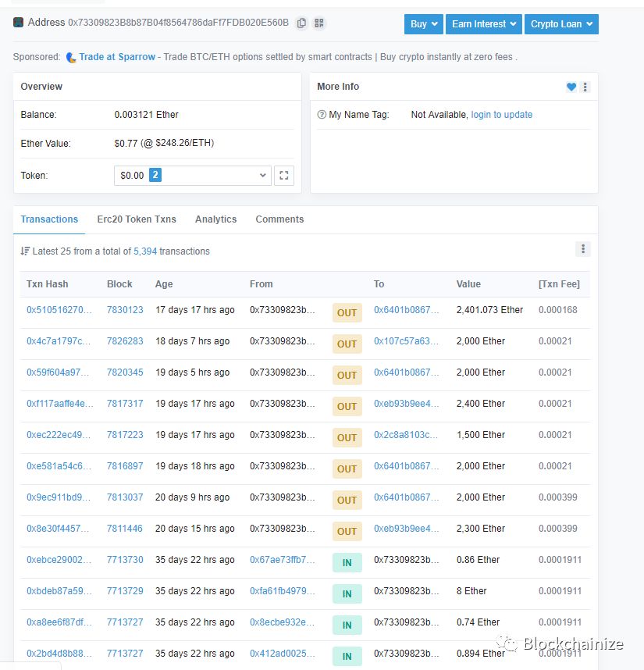Open the Analytics tab
Viewport: 644px width, 670px height.
click(215, 219)
